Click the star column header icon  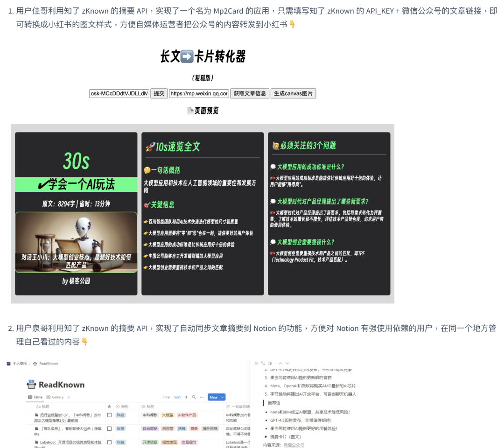point(109,406)
